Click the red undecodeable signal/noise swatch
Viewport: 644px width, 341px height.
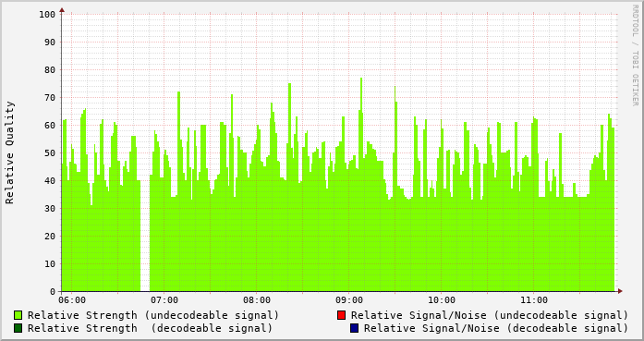[341, 315]
